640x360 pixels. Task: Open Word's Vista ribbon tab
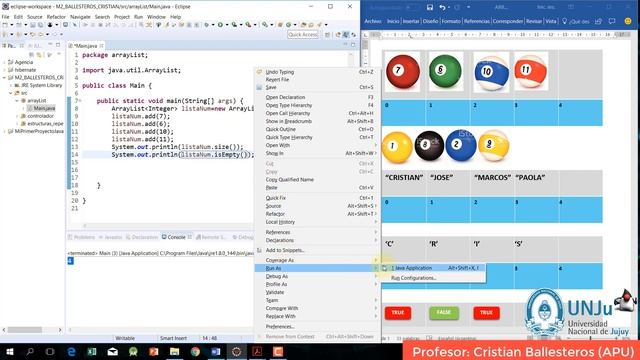pyautogui.click(x=551, y=21)
